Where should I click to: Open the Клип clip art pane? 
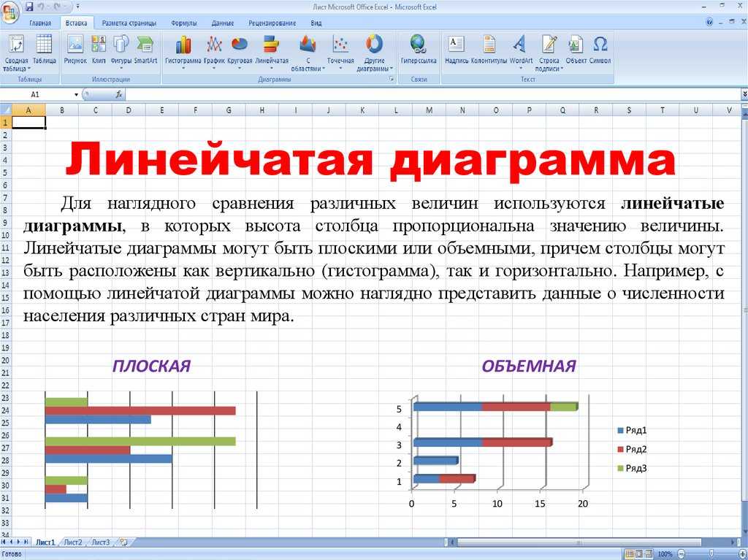(x=99, y=49)
